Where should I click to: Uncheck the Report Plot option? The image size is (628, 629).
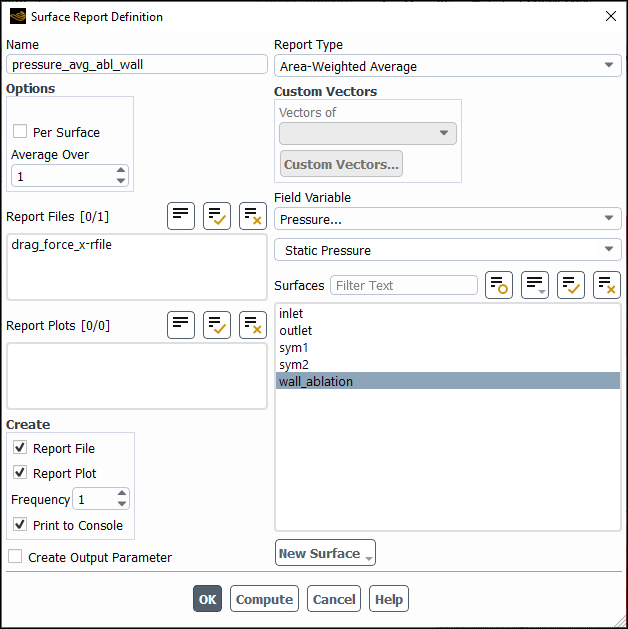tap(20, 472)
